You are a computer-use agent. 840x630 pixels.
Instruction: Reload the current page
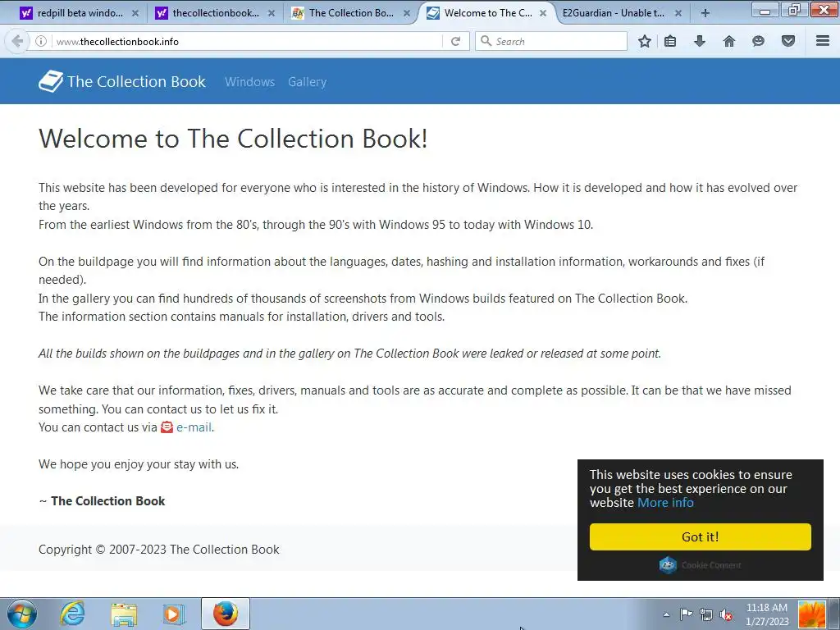click(x=455, y=41)
